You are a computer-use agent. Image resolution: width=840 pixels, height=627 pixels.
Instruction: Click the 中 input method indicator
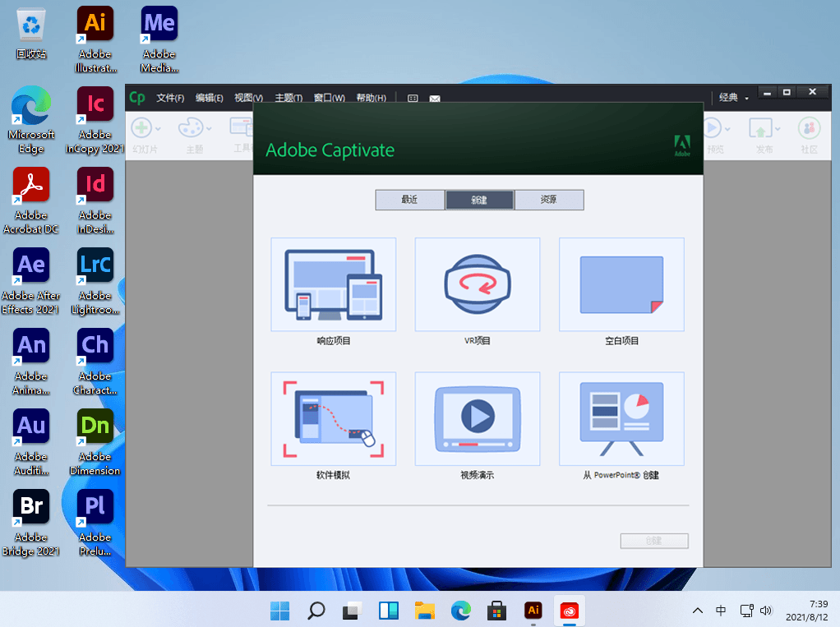[721, 611]
